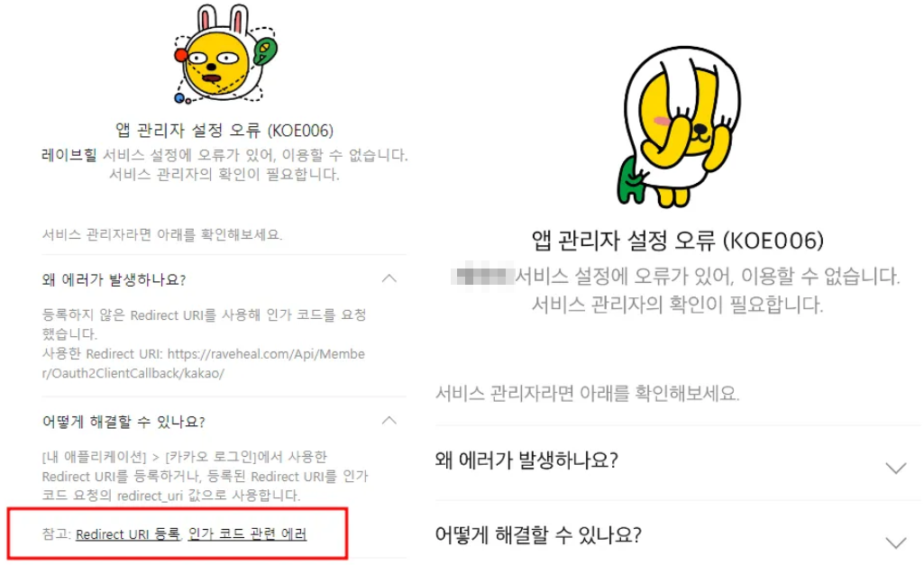The height and width of the screenshot is (565, 924).
Task: Click the face-covering character illustration
Action: point(678,127)
